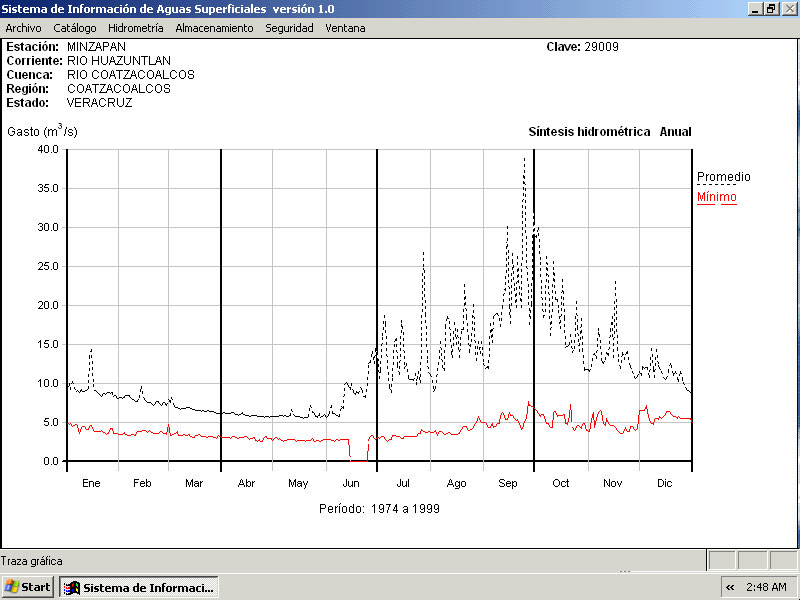Screen dimensions: 800x600
Task: Restore down the application window
Action: coord(771,8)
